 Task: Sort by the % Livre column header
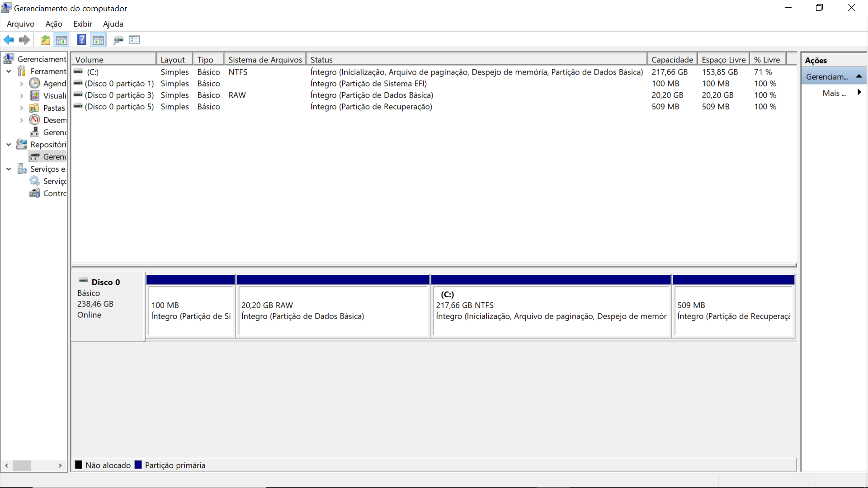(x=768, y=60)
